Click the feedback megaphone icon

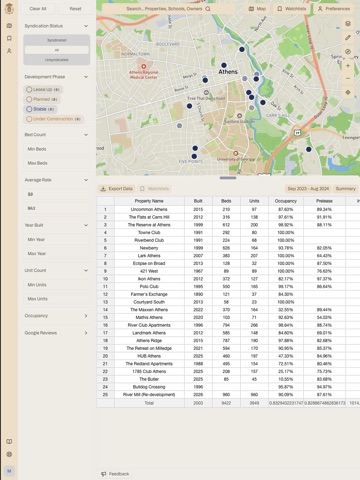pos(104,474)
